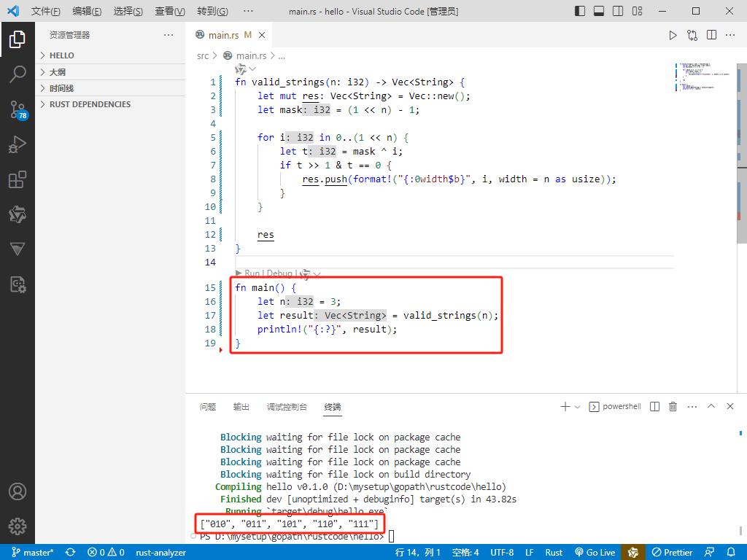
Task: Split the editor to the right
Action: click(x=712, y=35)
